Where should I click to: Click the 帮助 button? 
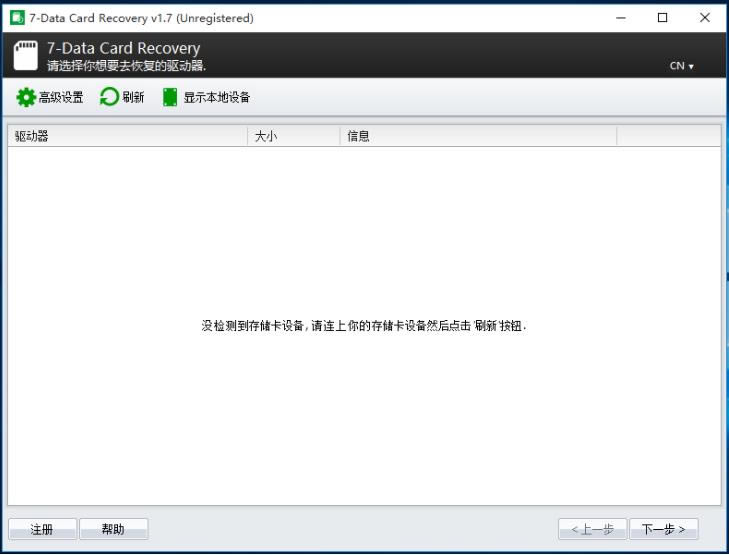(x=113, y=529)
